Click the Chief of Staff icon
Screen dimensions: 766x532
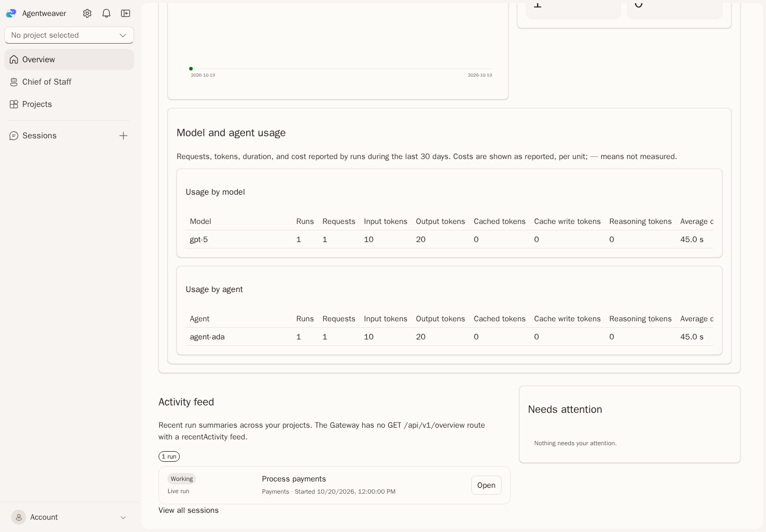pos(14,82)
